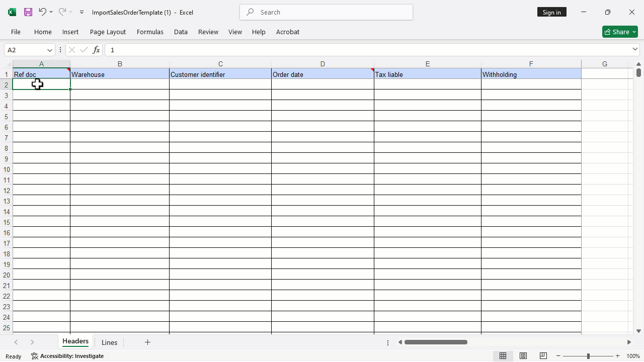Switch to the Insert ribbon tab
This screenshot has width=644, height=362.
pos(70,32)
